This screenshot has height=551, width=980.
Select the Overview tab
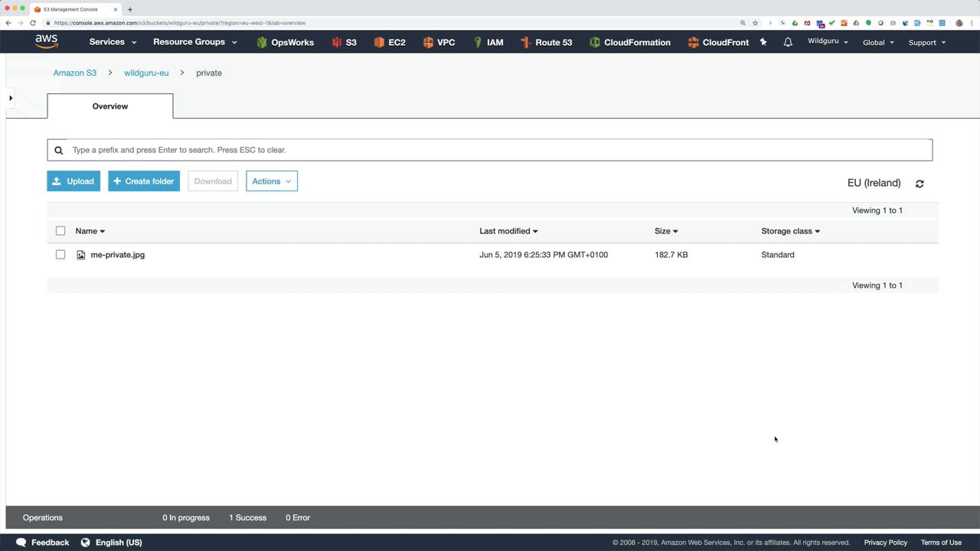pyautogui.click(x=110, y=106)
